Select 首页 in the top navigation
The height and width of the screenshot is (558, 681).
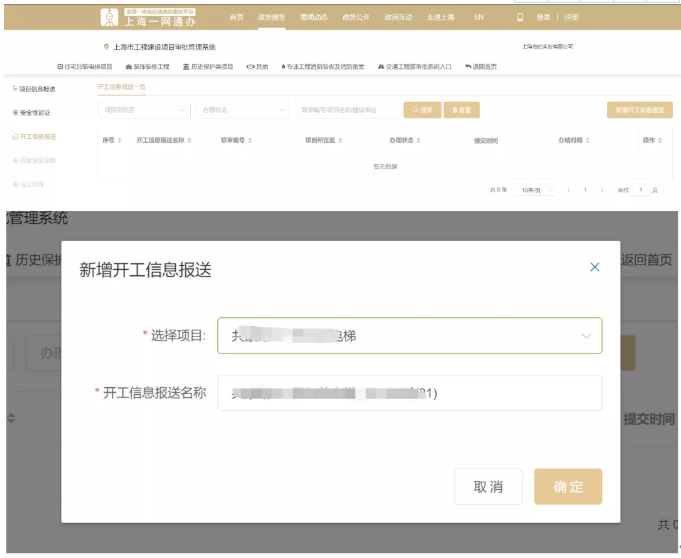236,17
